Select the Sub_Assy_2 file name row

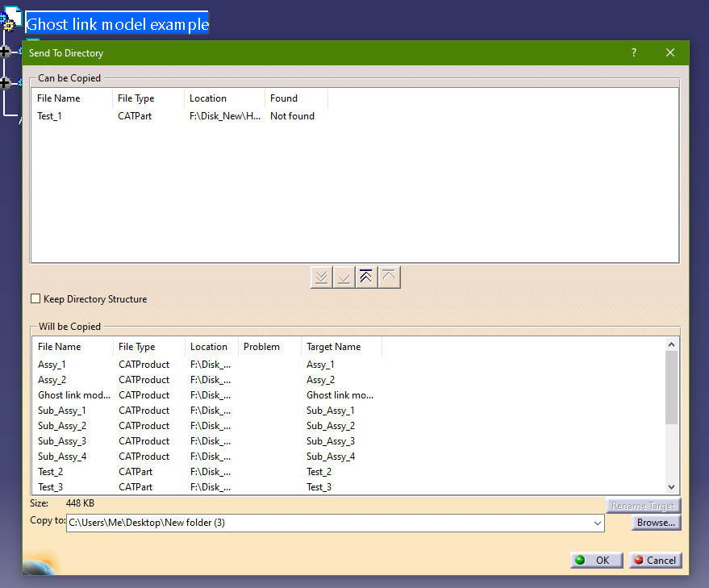click(x=62, y=426)
